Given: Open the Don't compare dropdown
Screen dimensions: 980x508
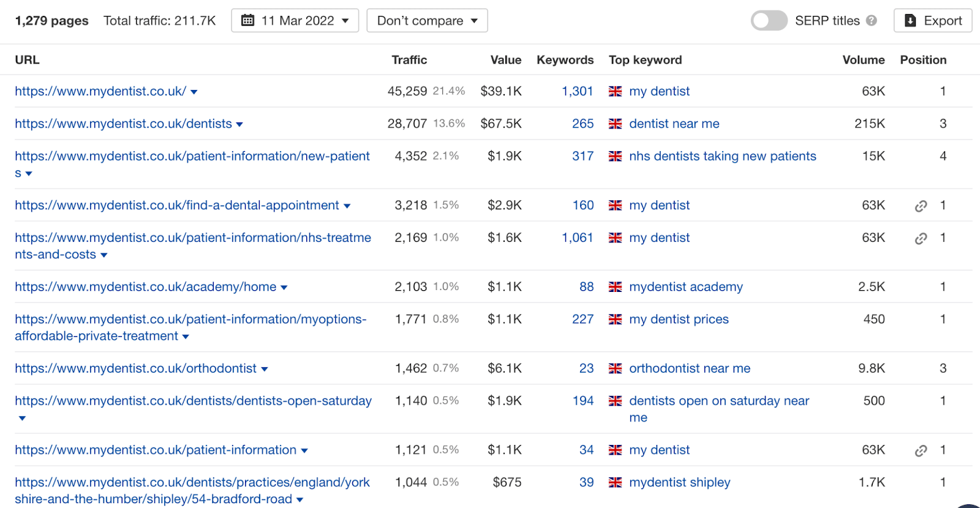Looking at the screenshot, I should pyautogui.click(x=427, y=21).
